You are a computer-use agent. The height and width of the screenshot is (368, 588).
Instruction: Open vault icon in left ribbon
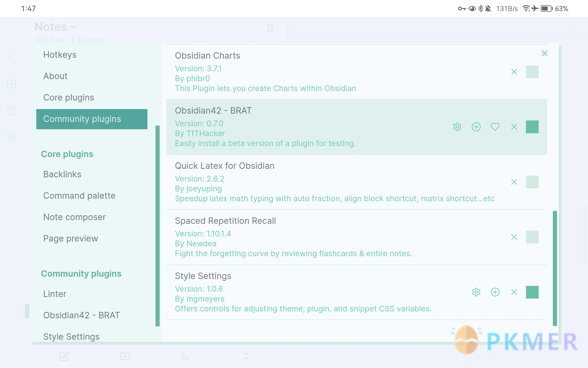[11, 84]
